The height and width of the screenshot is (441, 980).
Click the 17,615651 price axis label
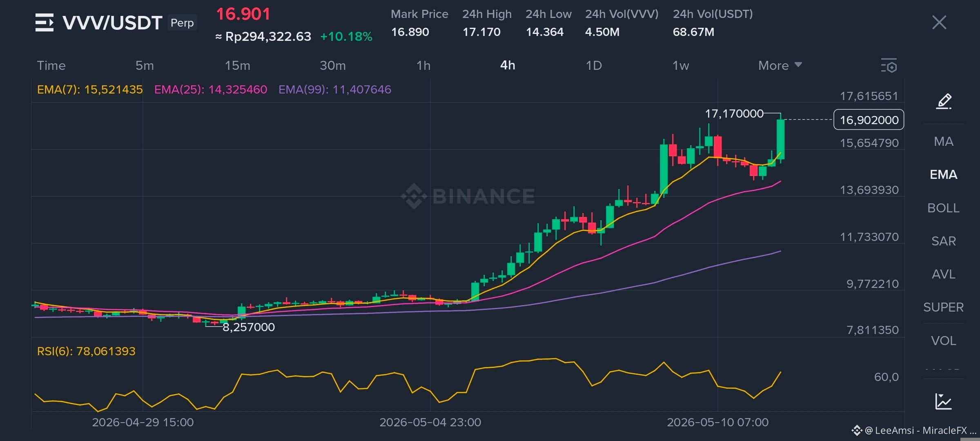[869, 96]
